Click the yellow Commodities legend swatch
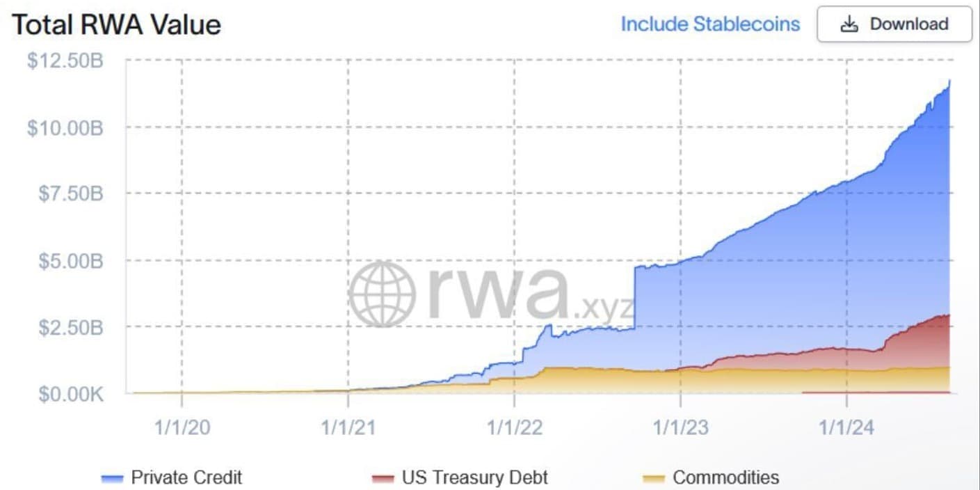The width and height of the screenshot is (980, 490). click(x=654, y=478)
